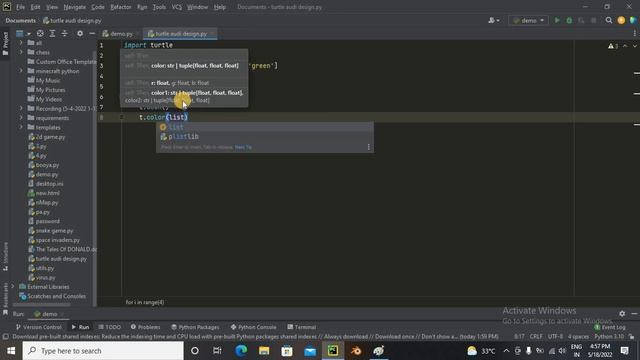Open the Refactor menu
The image size is (640, 360).
[x=121, y=7]
